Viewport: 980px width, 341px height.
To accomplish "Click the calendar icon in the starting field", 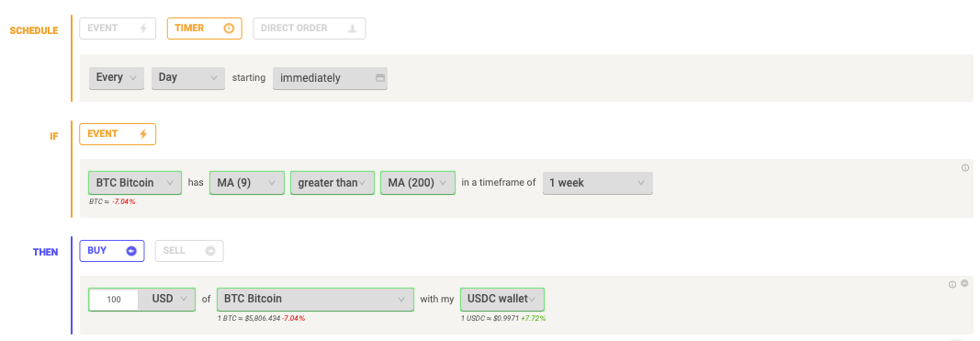I will [379, 78].
